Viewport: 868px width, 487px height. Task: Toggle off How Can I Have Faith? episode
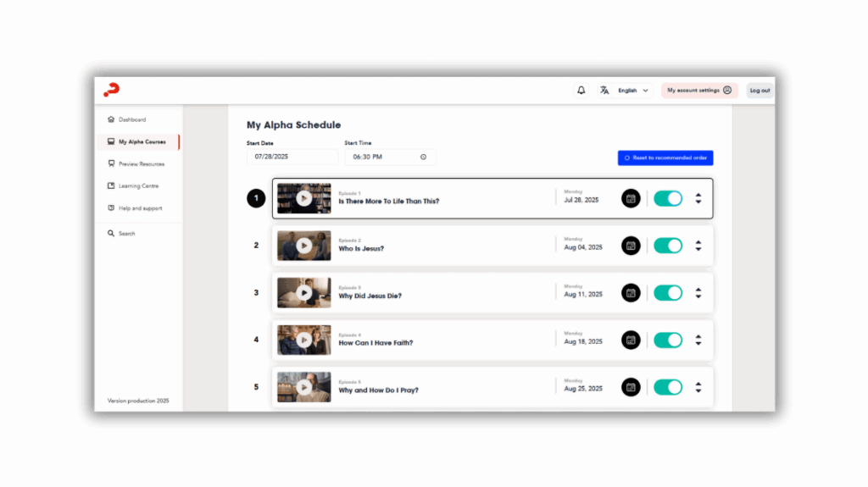(x=668, y=340)
